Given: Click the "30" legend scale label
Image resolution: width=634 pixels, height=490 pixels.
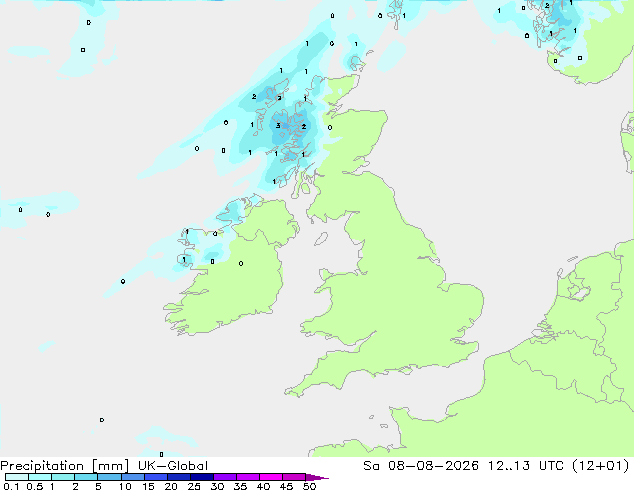Looking at the screenshot, I should [217, 486].
